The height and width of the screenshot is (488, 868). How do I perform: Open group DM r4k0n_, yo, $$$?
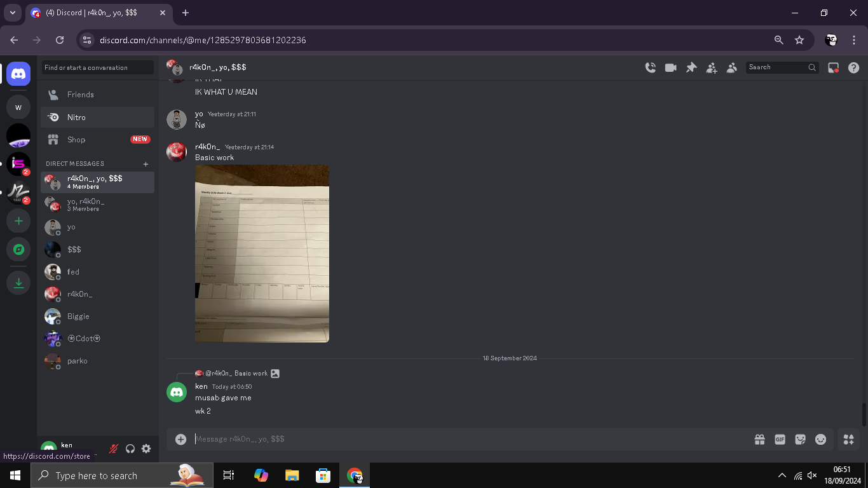(x=98, y=182)
